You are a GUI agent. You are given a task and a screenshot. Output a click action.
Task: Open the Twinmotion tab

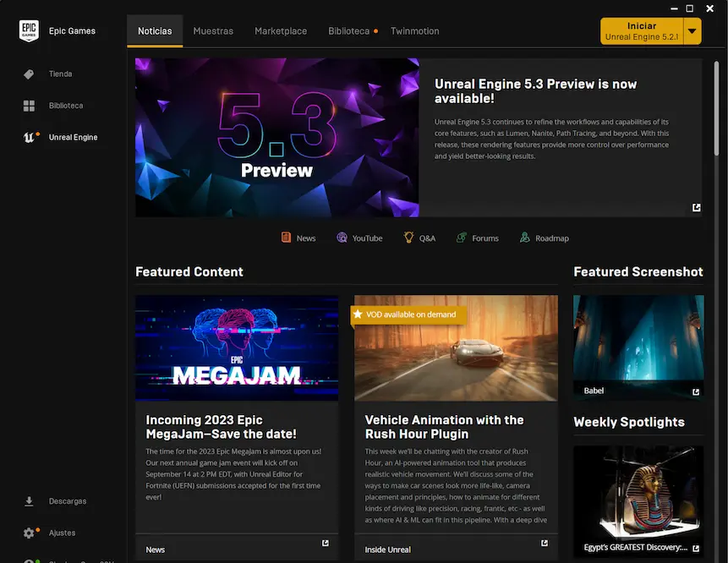[414, 31]
